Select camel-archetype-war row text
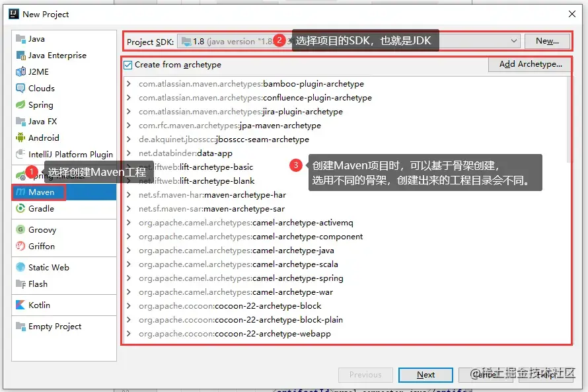Viewport: 588px width, 392px height. 235,292
